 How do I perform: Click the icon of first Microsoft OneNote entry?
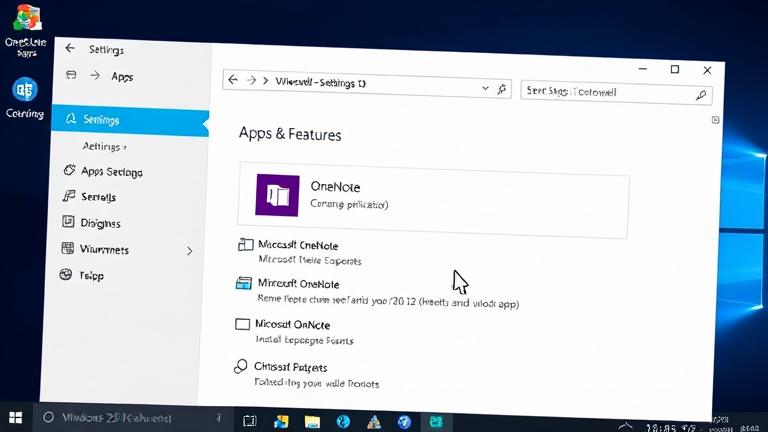pos(245,244)
